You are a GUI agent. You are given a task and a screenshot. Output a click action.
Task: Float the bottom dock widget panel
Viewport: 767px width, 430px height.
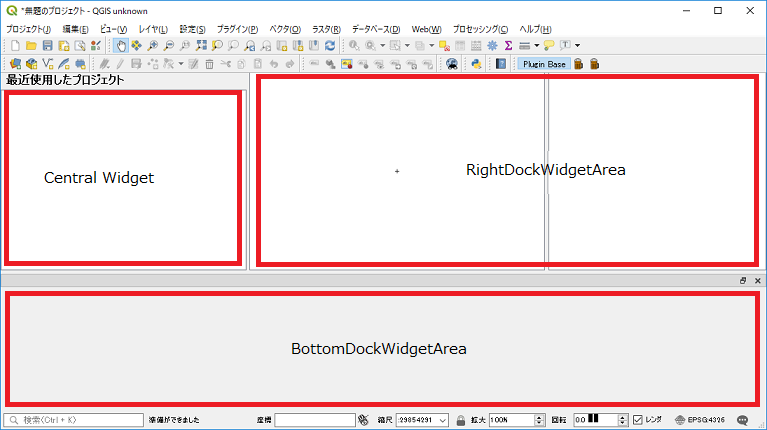[x=743, y=281]
